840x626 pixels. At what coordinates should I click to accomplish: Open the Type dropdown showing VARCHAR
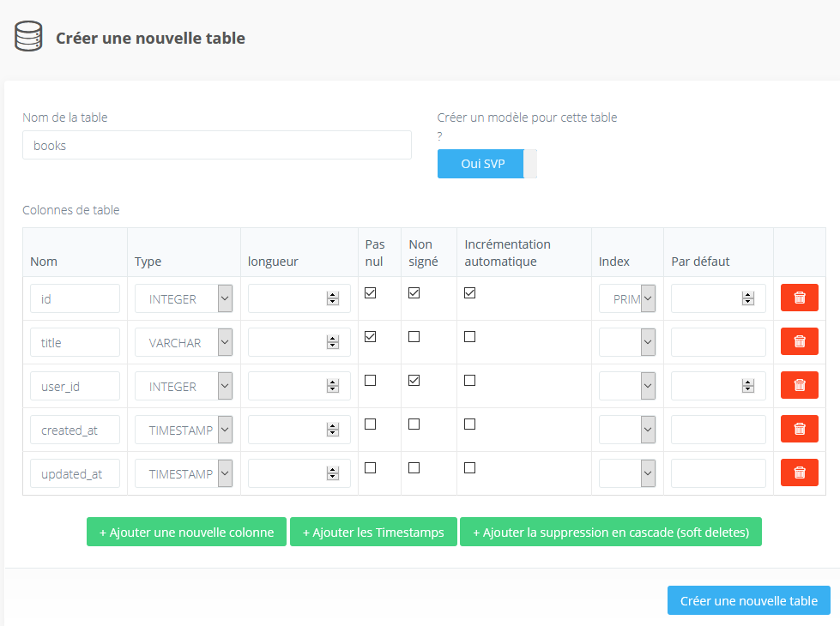(184, 343)
